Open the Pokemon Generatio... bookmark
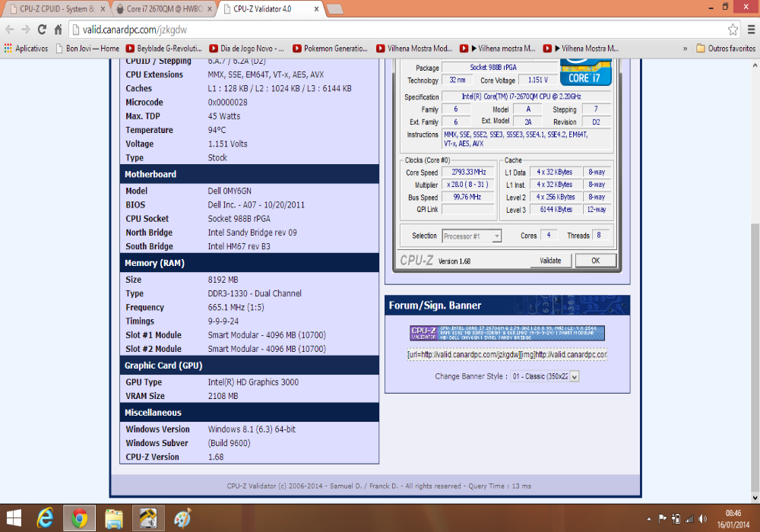The width and height of the screenshot is (760, 532). [330, 49]
